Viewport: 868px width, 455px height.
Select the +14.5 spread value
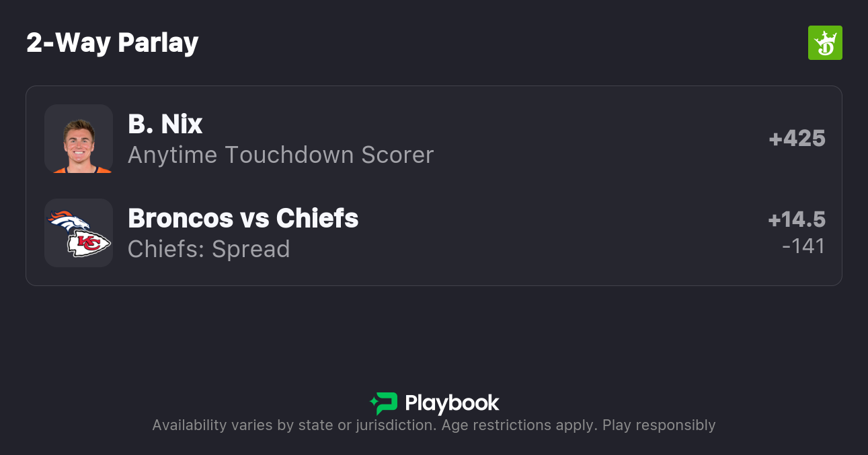pyautogui.click(x=797, y=220)
